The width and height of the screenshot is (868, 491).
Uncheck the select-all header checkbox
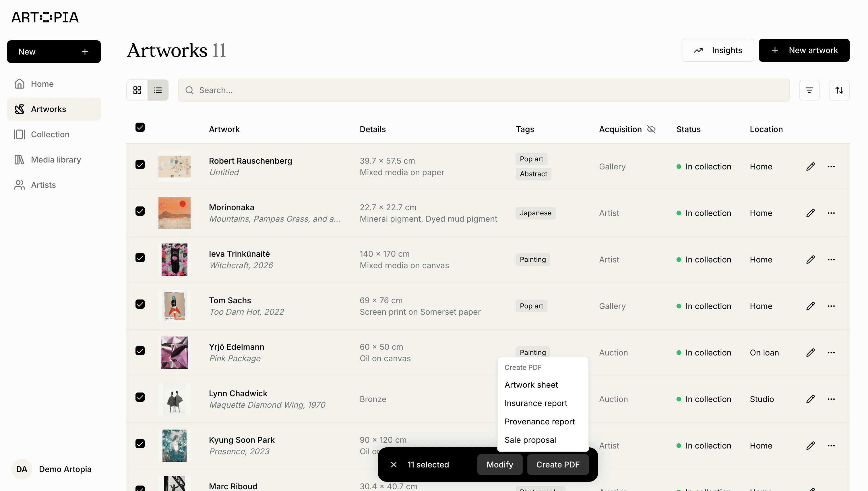[x=140, y=127]
